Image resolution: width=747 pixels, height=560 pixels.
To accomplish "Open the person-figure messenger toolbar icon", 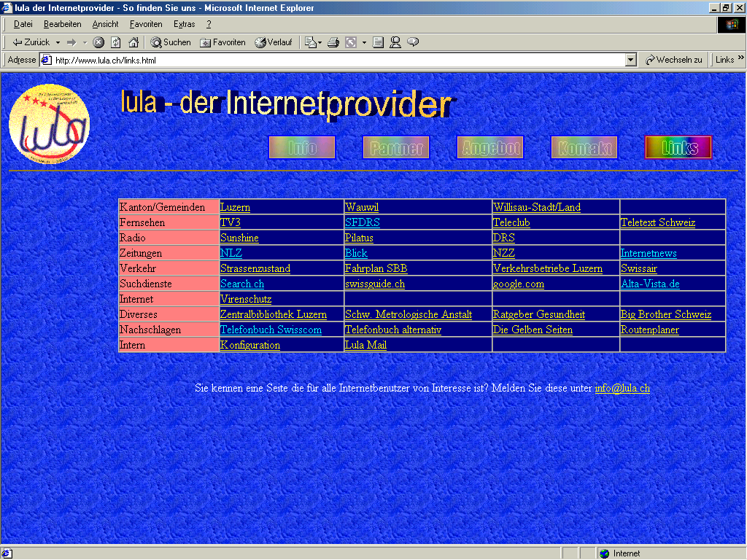I will (x=395, y=42).
